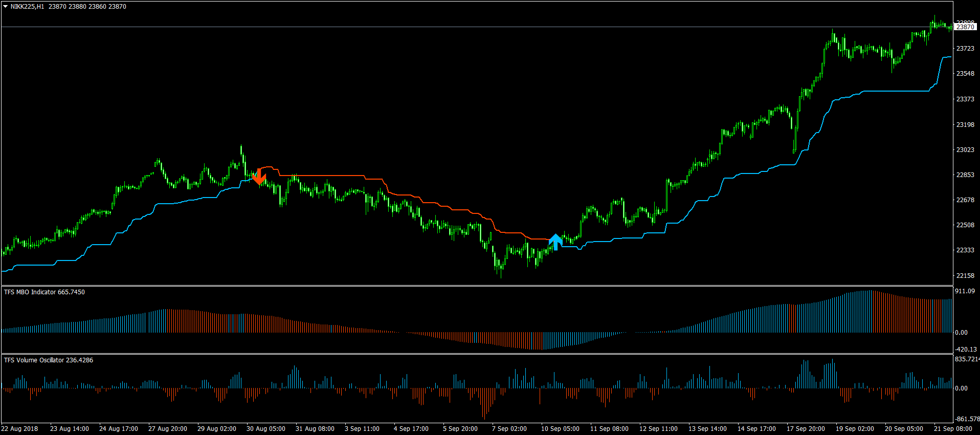Click the -861.578 volume oscillator scale value
The width and height of the screenshot is (980, 435).
click(x=967, y=419)
